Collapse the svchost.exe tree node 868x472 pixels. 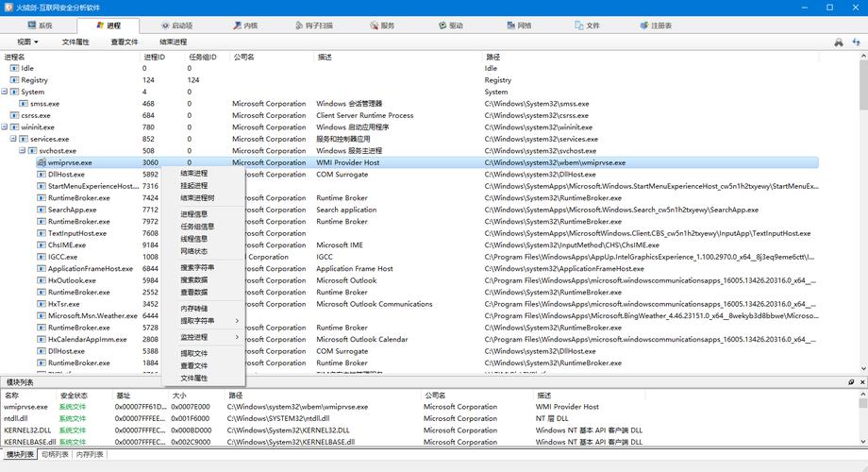pos(23,150)
